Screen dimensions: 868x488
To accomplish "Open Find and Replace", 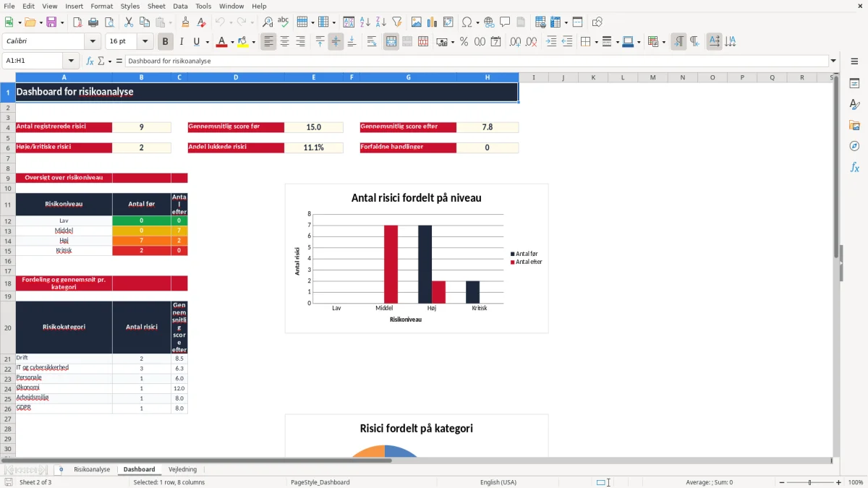I will pyautogui.click(x=268, y=22).
